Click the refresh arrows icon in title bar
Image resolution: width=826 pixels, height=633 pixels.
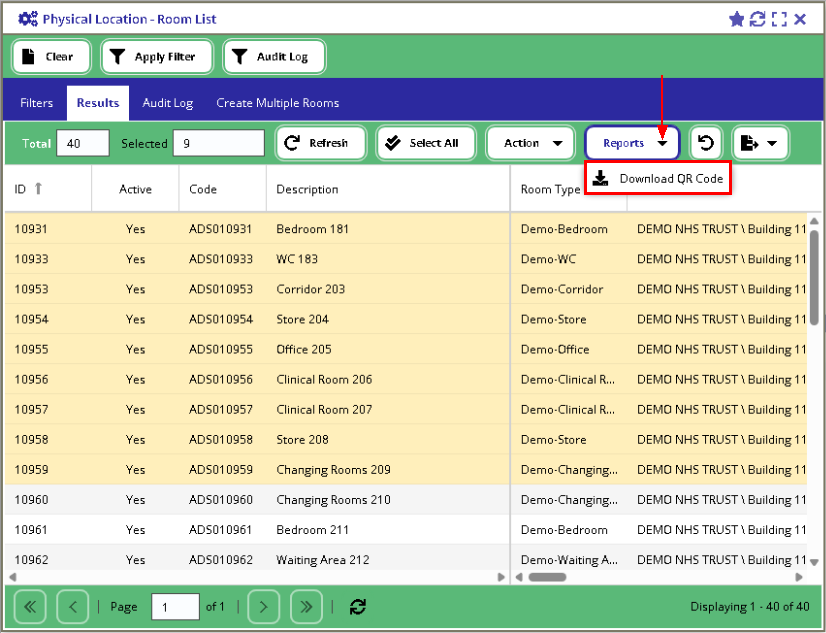pyautogui.click(x=757, y=19)
